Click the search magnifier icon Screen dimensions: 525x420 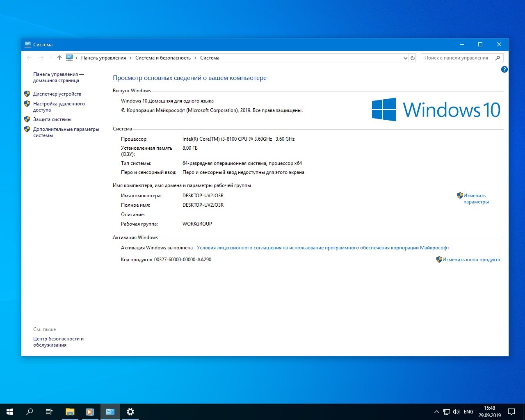498,58
